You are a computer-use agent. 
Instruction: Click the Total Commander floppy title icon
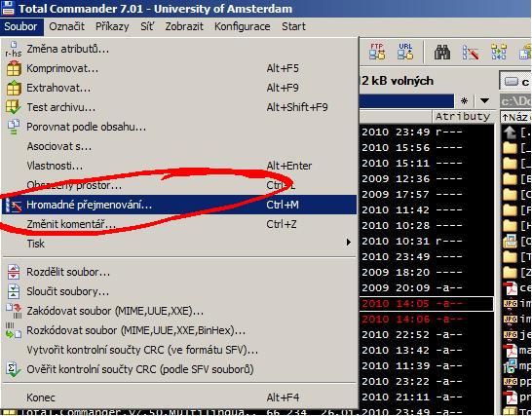click(x=8, y=8)
